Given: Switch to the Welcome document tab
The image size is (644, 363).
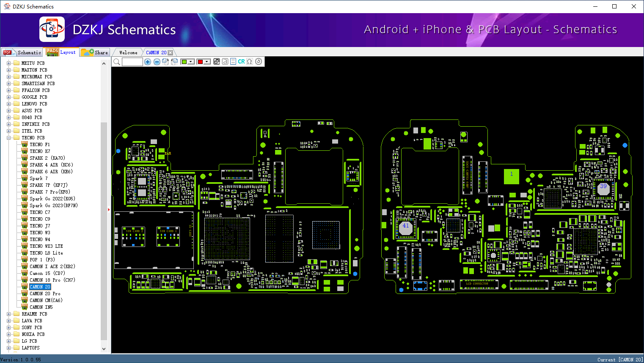Looking at the screenshot, I should pyautogui.click(x=128, y=53).
